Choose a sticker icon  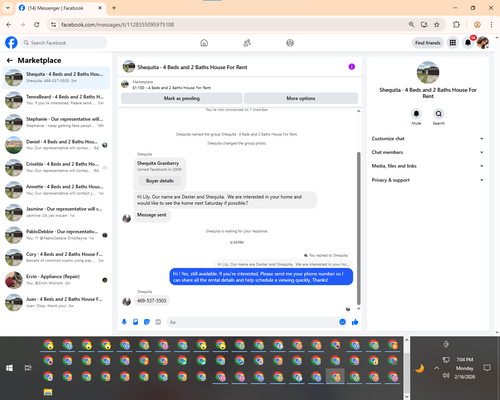[147, 322]
